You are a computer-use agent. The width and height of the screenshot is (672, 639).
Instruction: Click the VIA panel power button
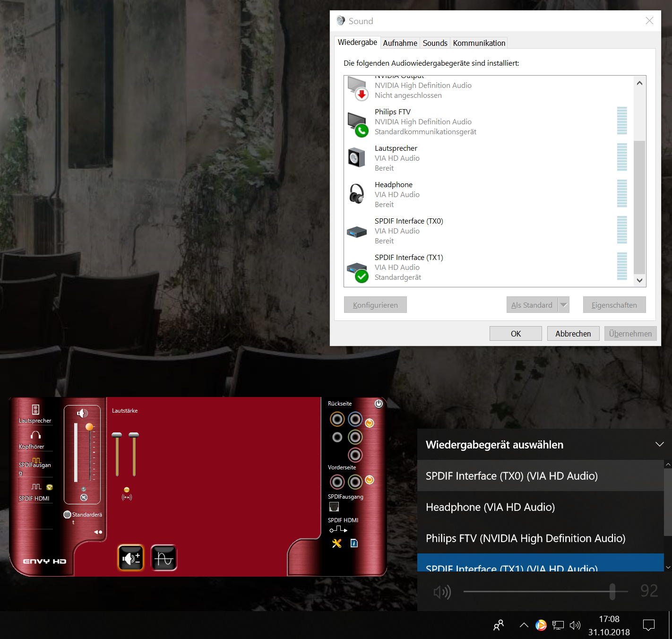379,404
